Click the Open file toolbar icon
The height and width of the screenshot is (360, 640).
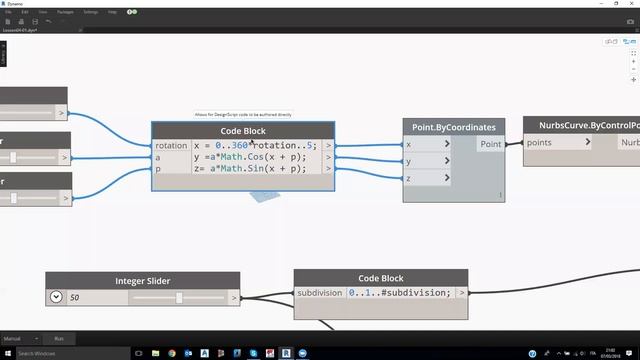coord(21,22)
